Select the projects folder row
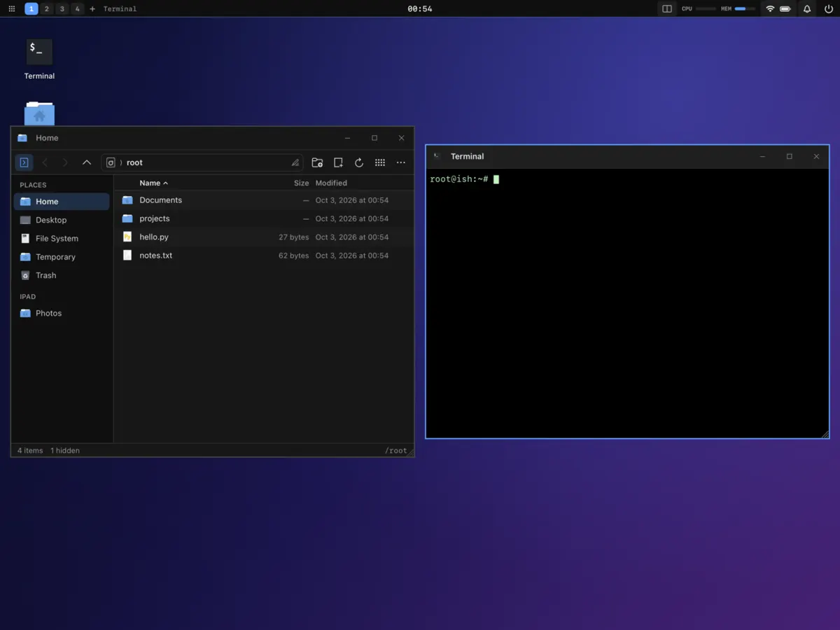 [x=263, y=218]
